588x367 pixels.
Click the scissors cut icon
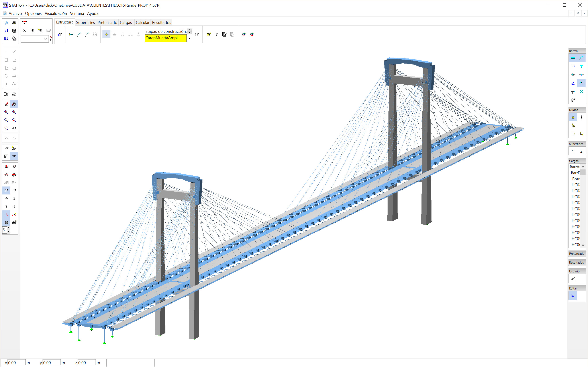click(x=24, y=31)
